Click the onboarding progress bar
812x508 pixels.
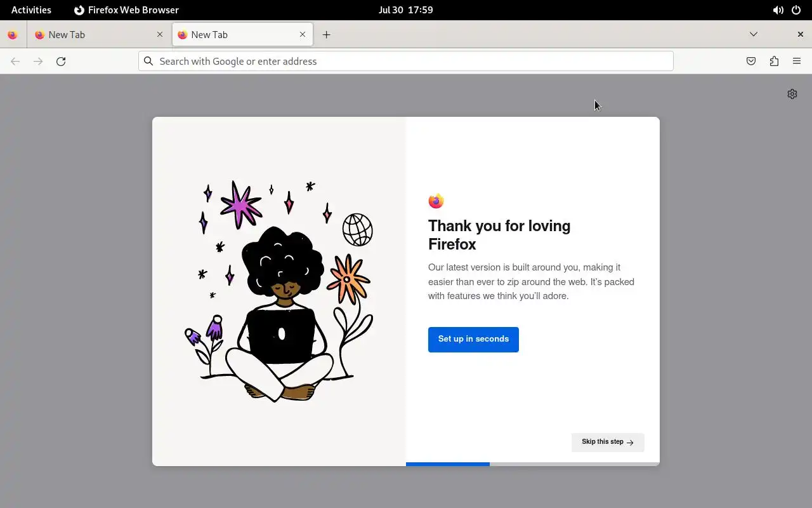pyautogui.click(x=533, y=464)
